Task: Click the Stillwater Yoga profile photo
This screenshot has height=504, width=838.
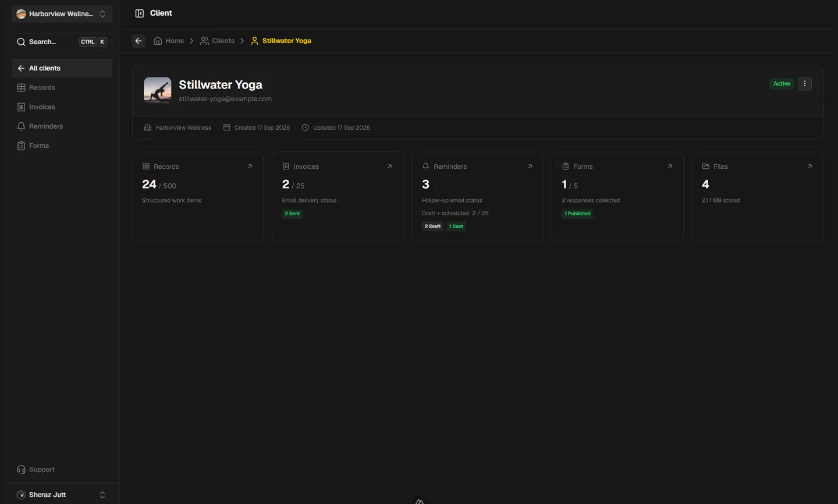Action: coord(158,90)
